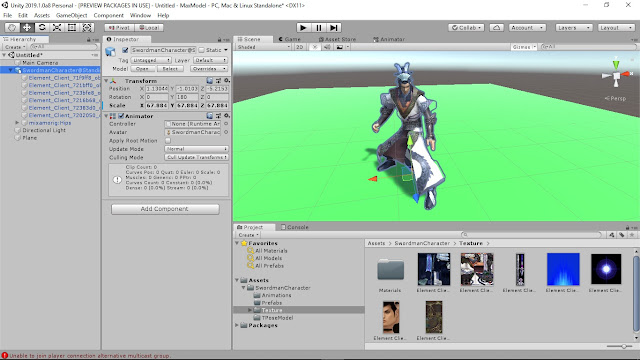The image size is (640, 360).
Task: Enable Apply Root Motion checkbox
Action: (x=168, y=140)
